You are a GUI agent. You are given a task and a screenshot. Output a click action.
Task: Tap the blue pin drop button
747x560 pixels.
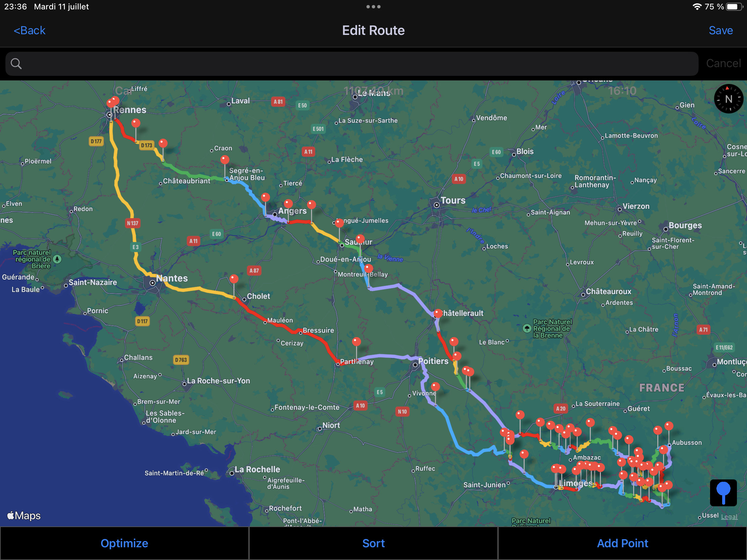[723, 493]
